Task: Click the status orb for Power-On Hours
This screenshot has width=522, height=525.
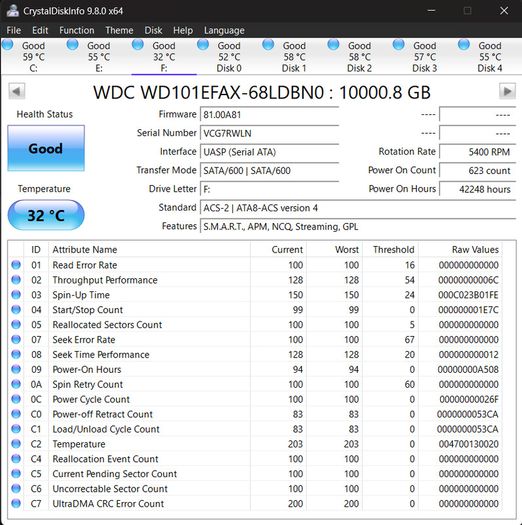Action: pyautogui.click(x=16, y=369)
